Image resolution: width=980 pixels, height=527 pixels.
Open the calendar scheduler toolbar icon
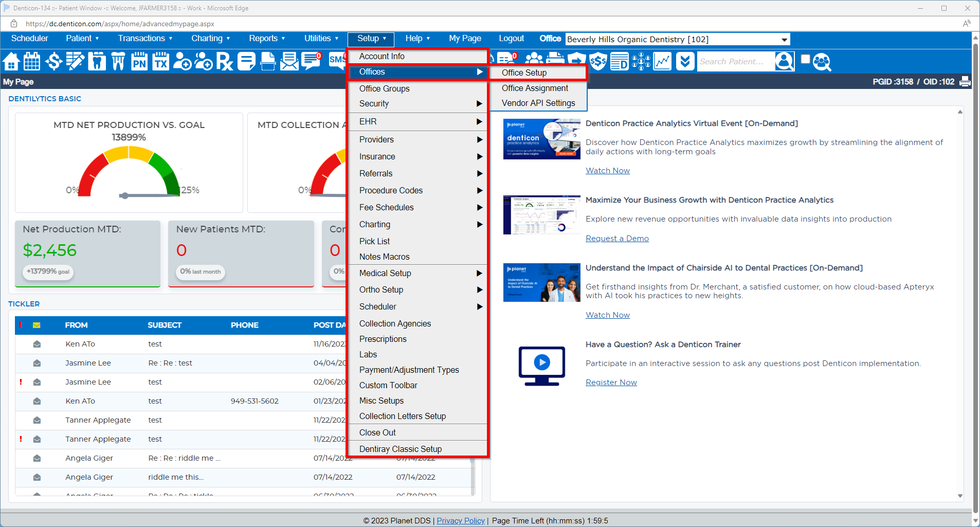32,62
